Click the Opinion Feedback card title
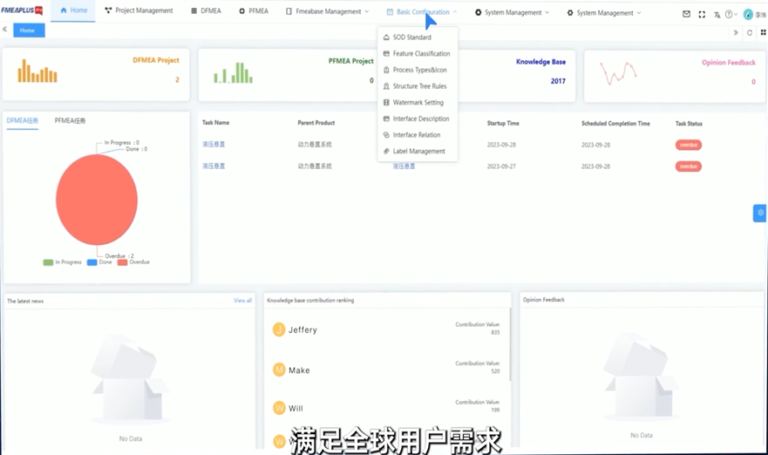Image resolution: width=768 pixels, height=455 pixels. point(728,63)
